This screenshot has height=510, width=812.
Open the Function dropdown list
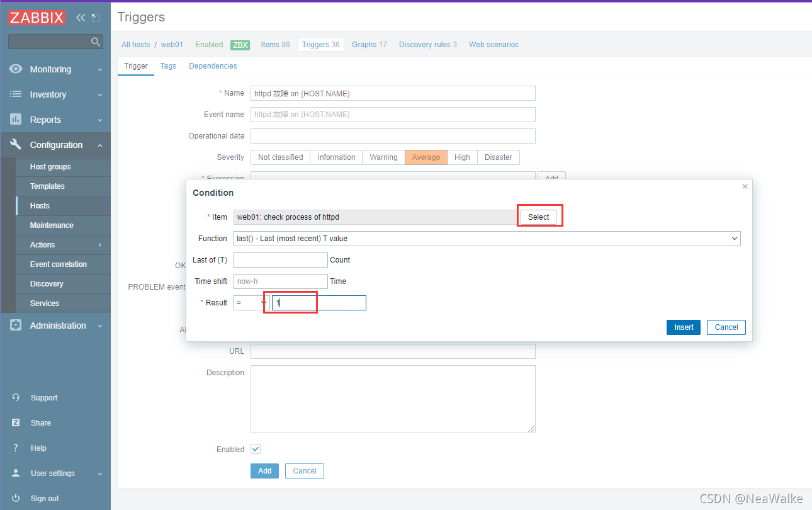(x=487, y=239)
